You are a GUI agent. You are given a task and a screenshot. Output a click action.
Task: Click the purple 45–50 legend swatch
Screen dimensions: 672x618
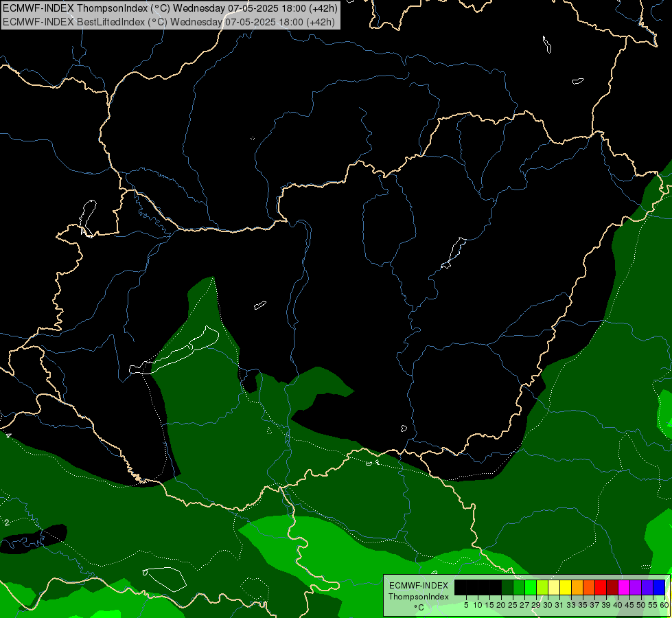636,588
